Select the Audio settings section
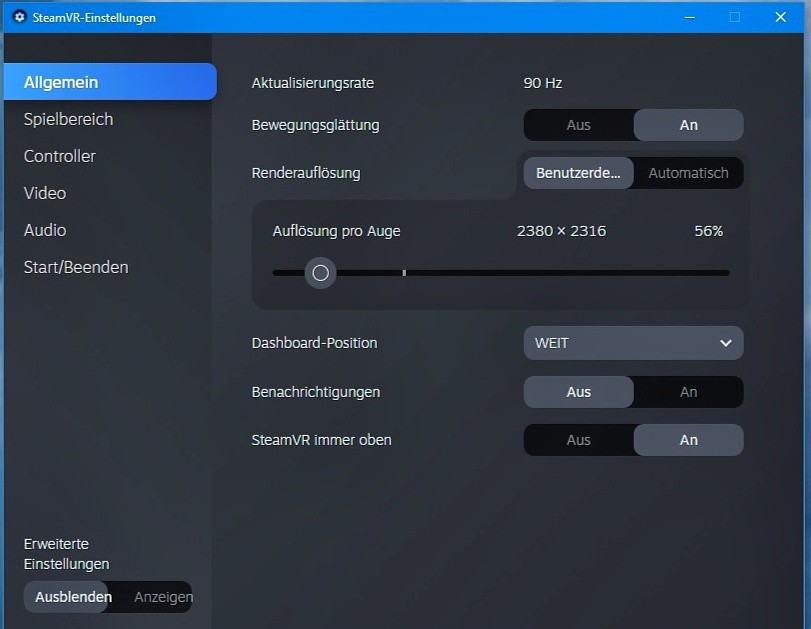 point(45,230)
